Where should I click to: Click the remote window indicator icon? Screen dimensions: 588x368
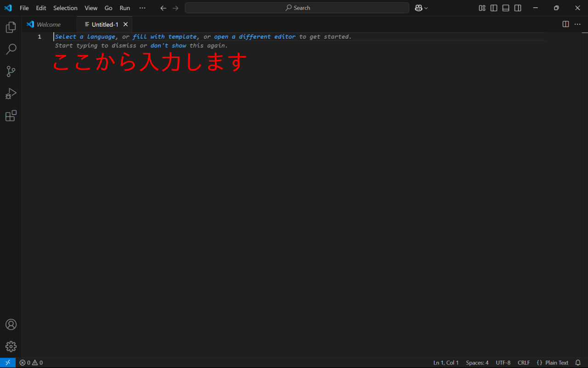(x=8, y=362)
